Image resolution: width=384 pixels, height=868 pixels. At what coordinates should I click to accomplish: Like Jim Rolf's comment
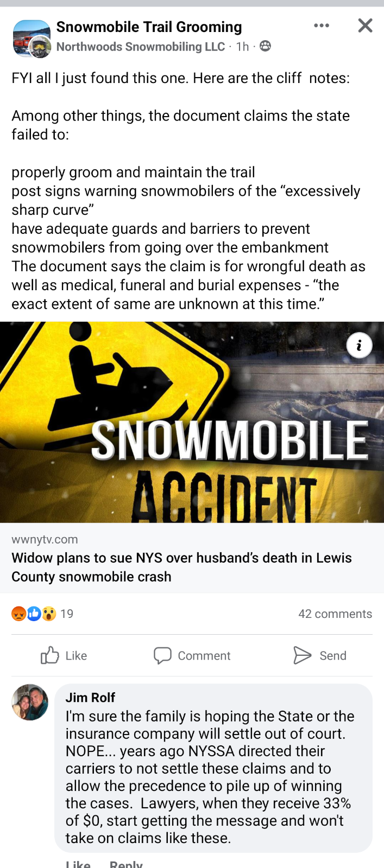78,864
